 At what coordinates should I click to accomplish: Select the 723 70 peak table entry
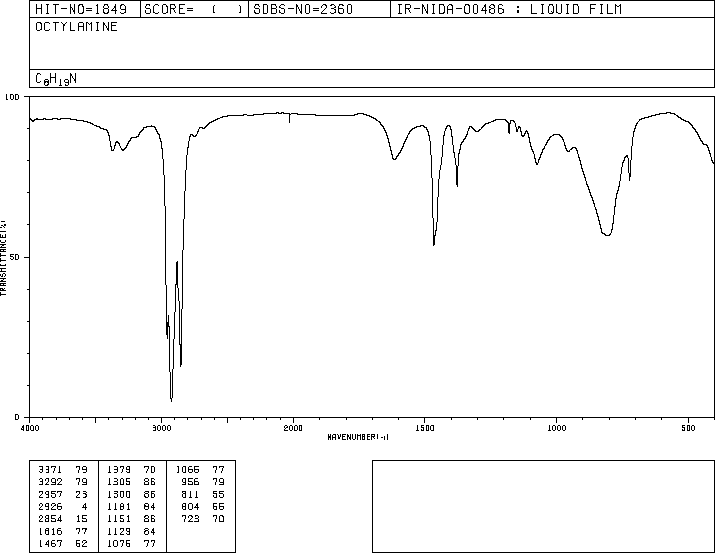[x=202, y=519]
